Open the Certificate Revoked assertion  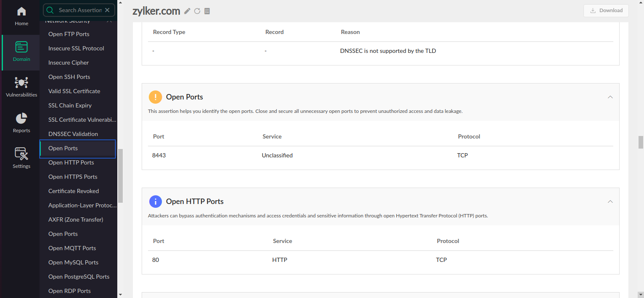point(74,191)
